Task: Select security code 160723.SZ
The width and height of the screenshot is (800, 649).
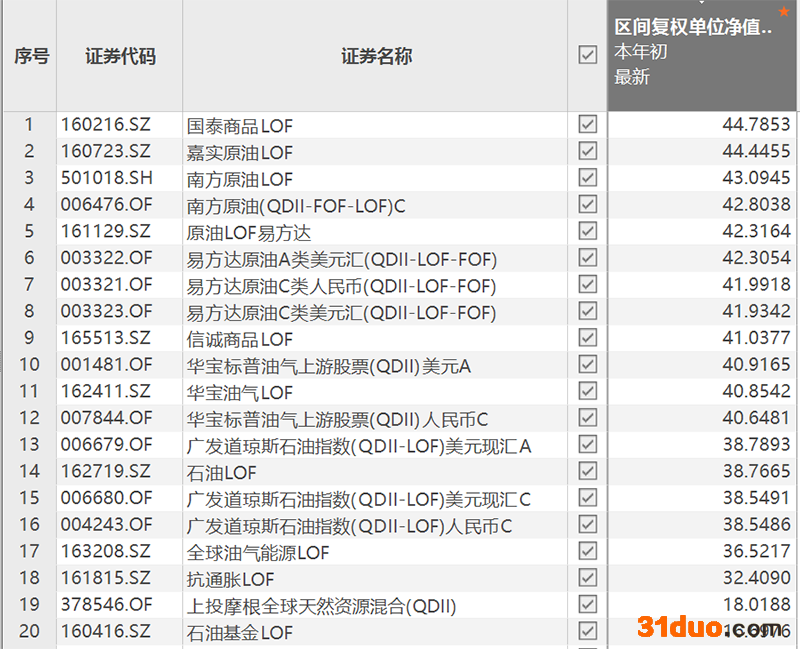Action: coord(106,151)
